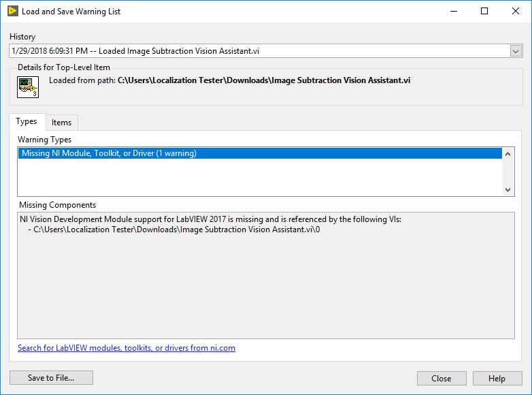
Task: Open the Help button
Action: tap(497, 379)
